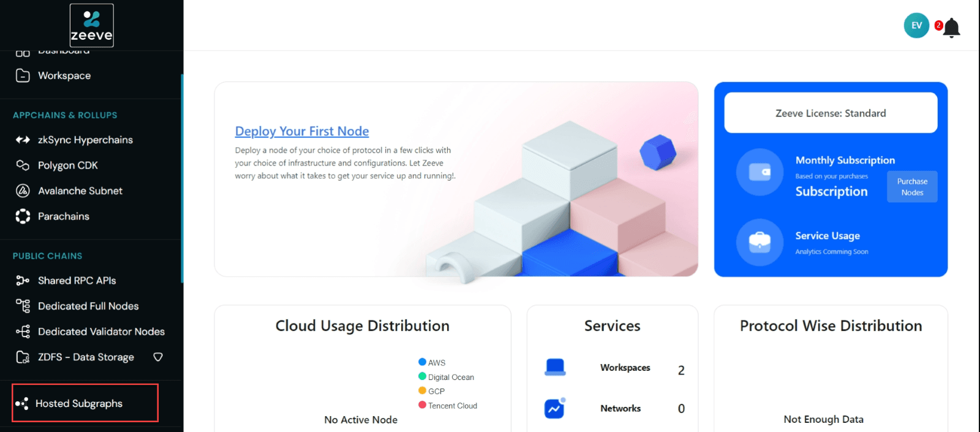980x432 pixels.
Task: Click the Zeeve License: Standard box
Action: tap(831, 113)
